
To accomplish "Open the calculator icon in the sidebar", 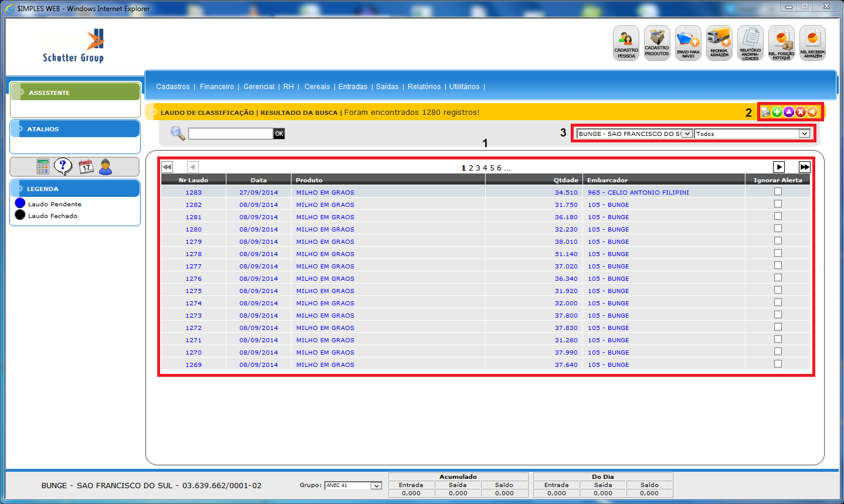I will [x=43, y=167].
